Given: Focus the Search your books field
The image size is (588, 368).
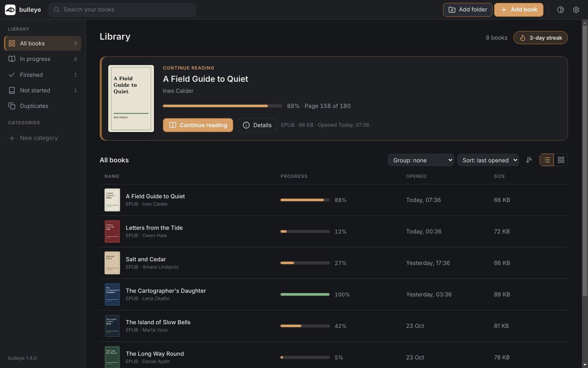Looking at the screenshot, I should point(122,10).
